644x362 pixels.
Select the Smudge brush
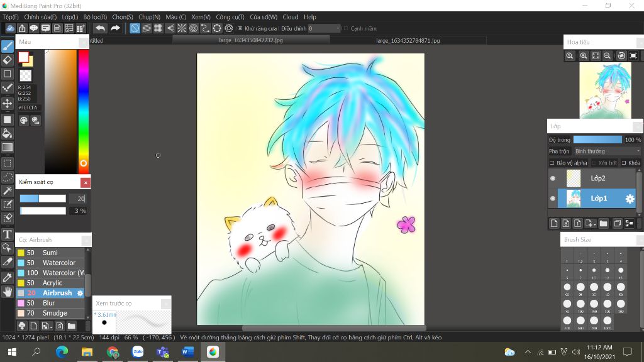pyautogui.click(x=50, y=313)
